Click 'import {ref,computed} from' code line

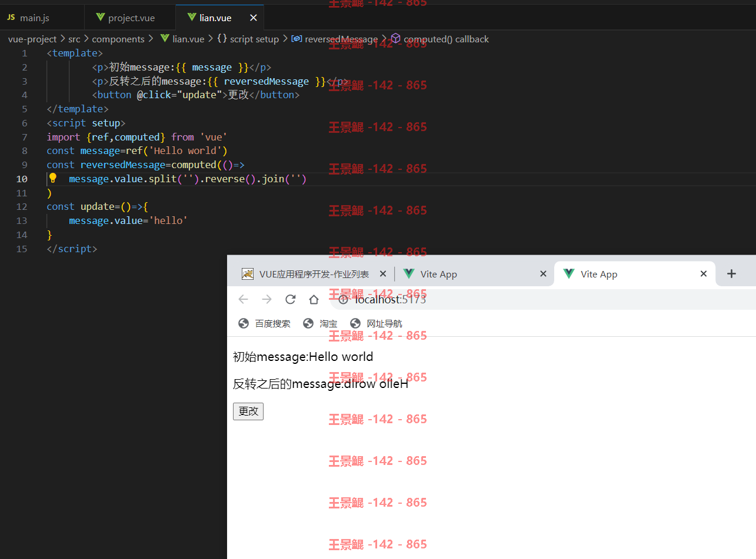(x=137, y=137)
